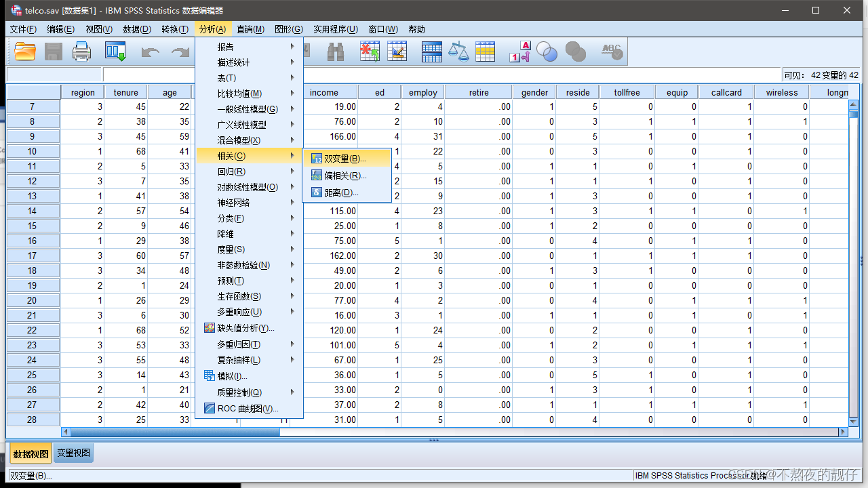Screen dimensions: 868x488
Task: Expand the 混合模型(X) submenu
Action: (249, 140)
